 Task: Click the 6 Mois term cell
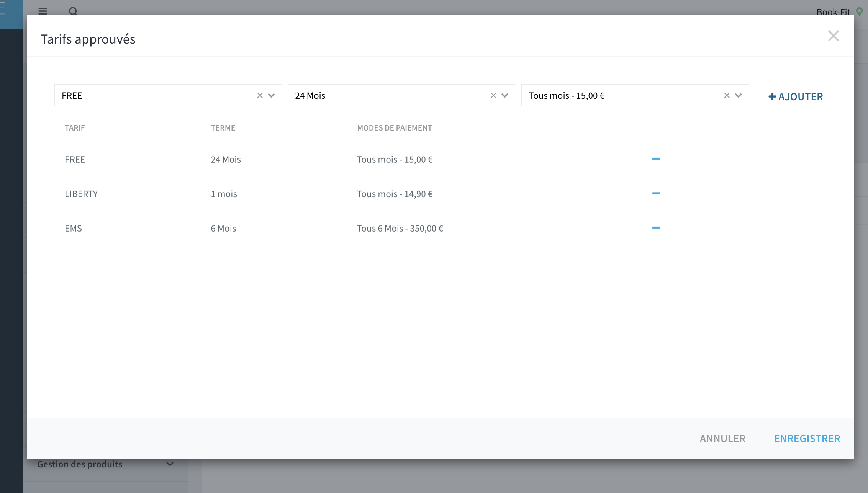(223, 228)
